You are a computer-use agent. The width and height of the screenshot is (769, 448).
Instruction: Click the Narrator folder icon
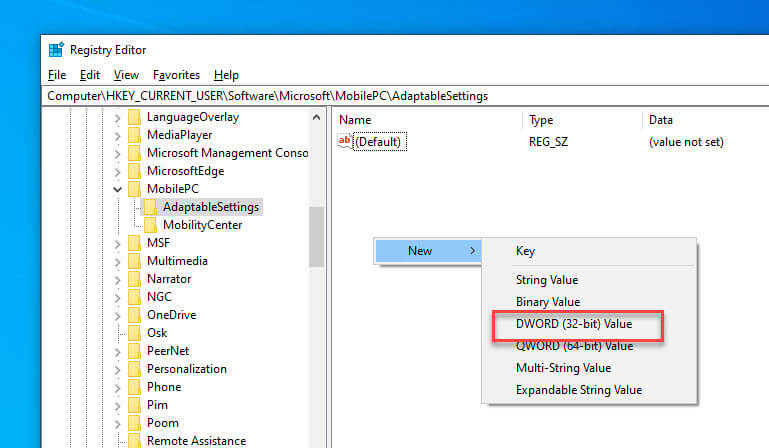(134, 279)
